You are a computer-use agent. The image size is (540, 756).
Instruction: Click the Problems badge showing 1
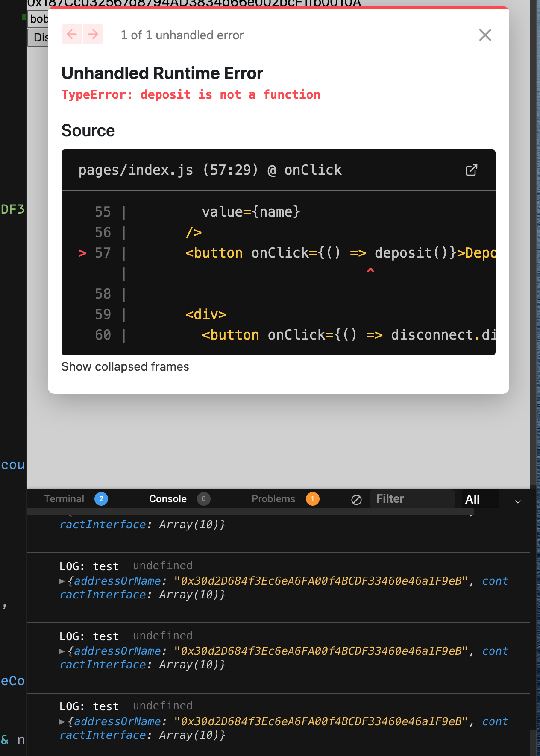[x=313, y=499]
